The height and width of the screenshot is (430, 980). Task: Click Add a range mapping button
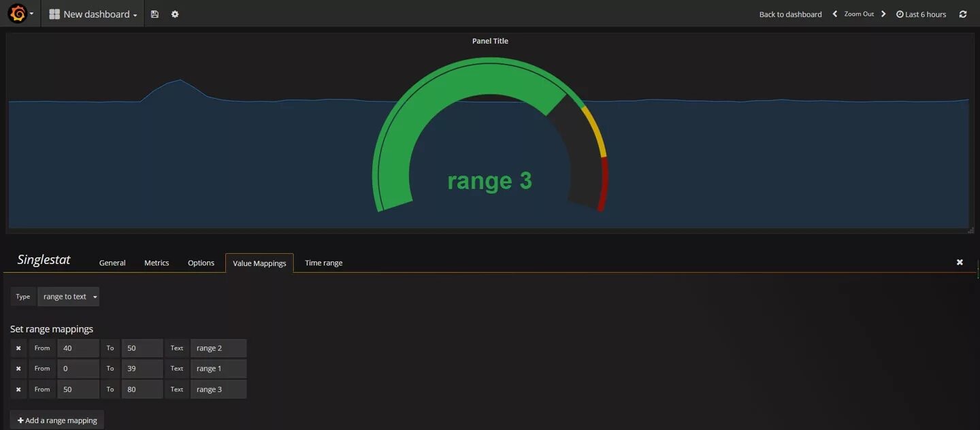click(57, 420)
